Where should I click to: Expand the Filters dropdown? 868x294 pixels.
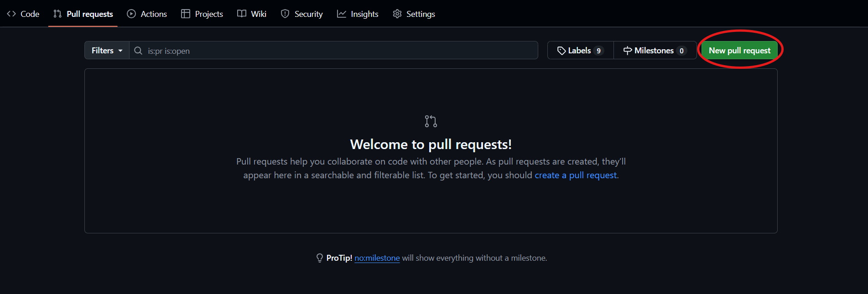tap(107, 51)
